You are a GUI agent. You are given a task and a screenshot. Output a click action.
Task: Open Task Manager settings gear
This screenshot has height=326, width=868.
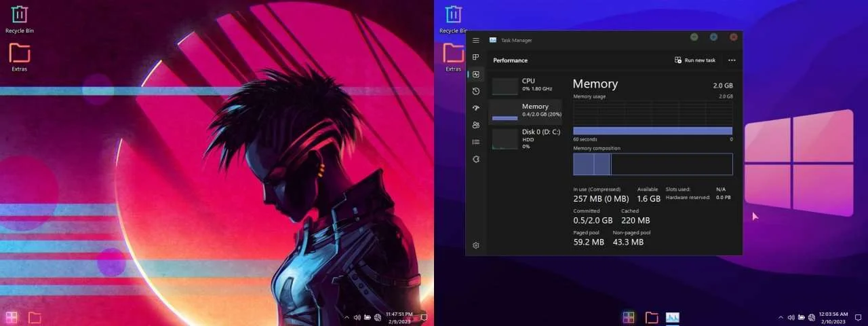click(x=476, y=245)
